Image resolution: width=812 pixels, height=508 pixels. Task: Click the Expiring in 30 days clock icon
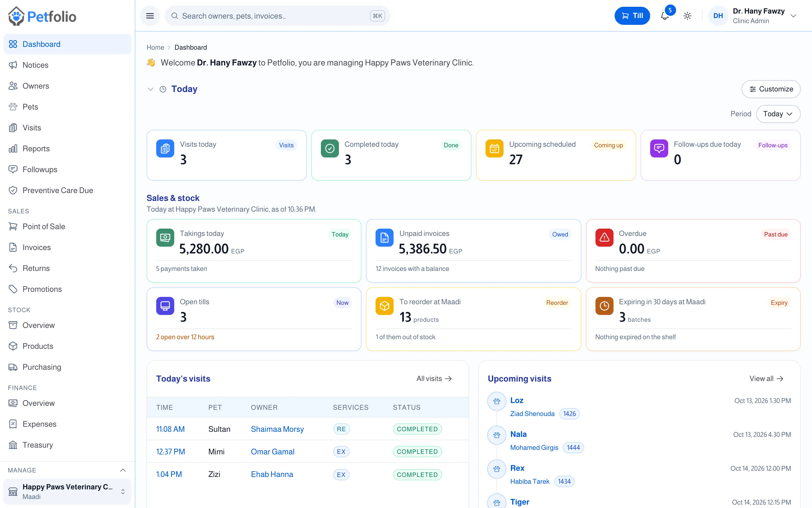click(604, 306)
